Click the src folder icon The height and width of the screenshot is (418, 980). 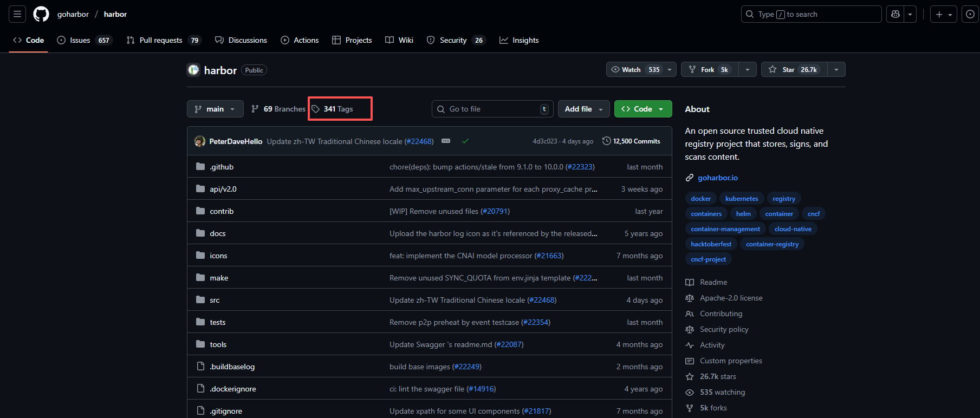(x=200, y=299)
